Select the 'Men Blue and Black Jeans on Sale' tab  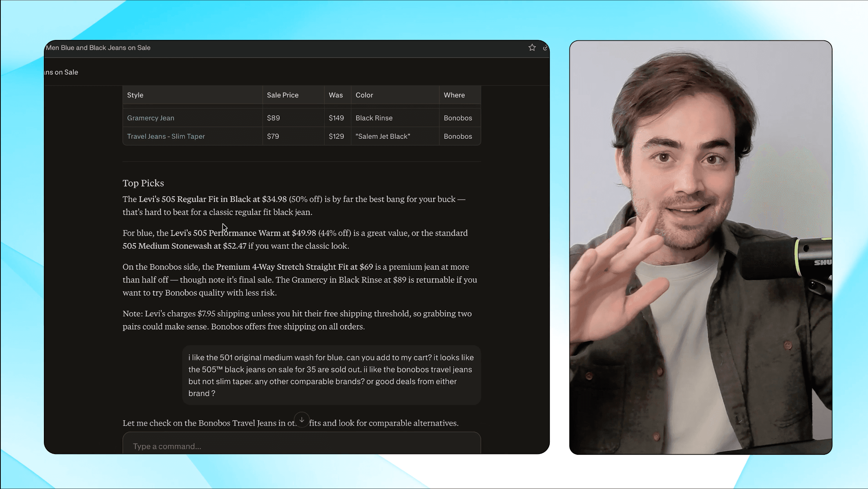tap(98, 47)
